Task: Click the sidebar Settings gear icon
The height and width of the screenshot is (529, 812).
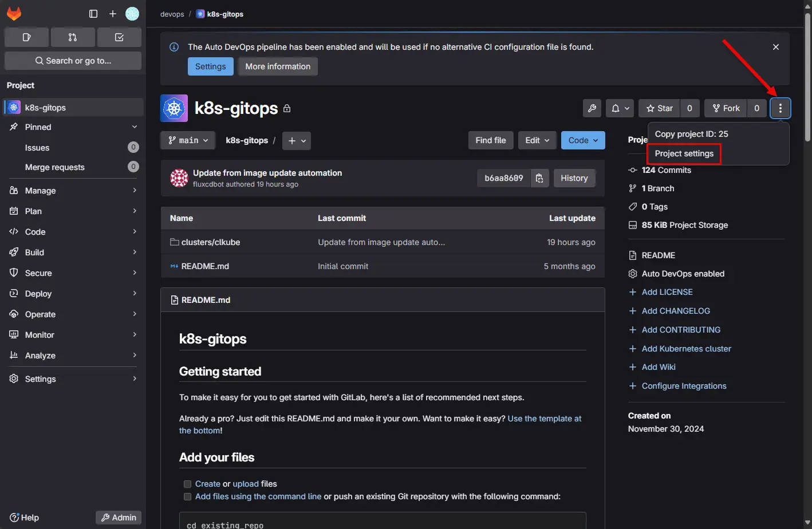Action: pyautogui.click(x=14, y=379)
